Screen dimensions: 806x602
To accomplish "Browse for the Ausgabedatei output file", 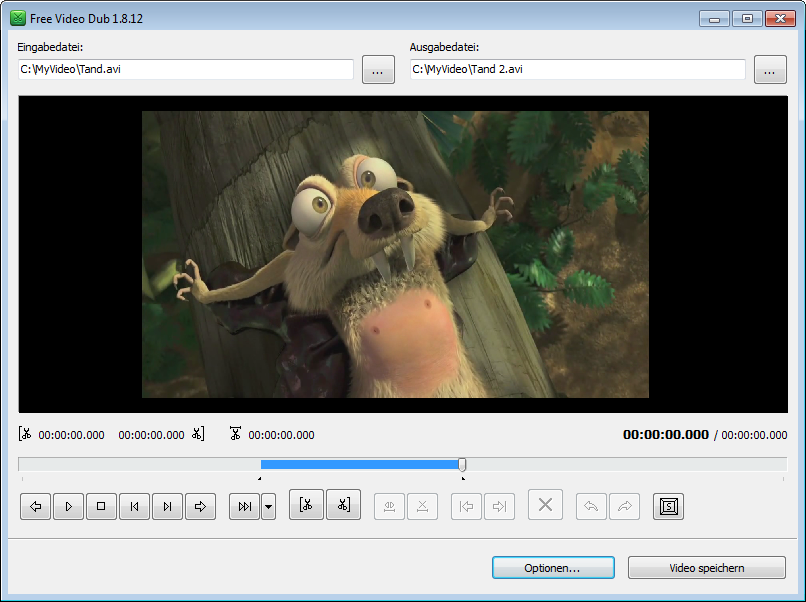I will click(770, 70).
